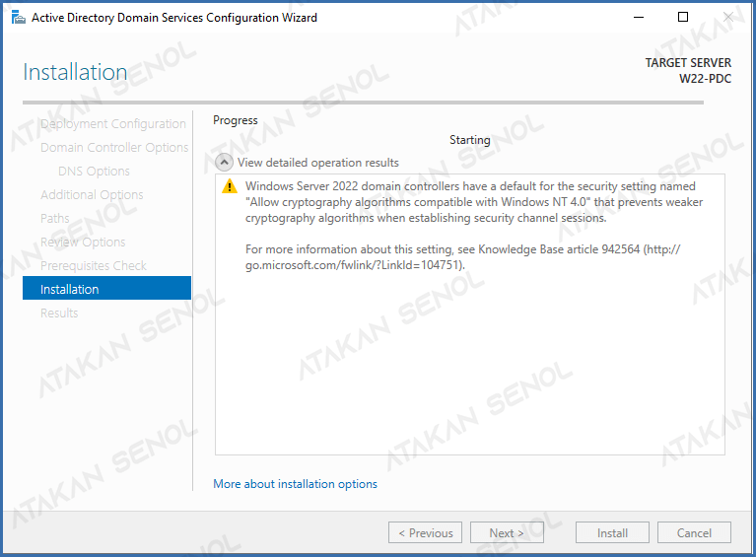Select DNS Options step
This screenshot has height=557, width=756.
point(94,172)
